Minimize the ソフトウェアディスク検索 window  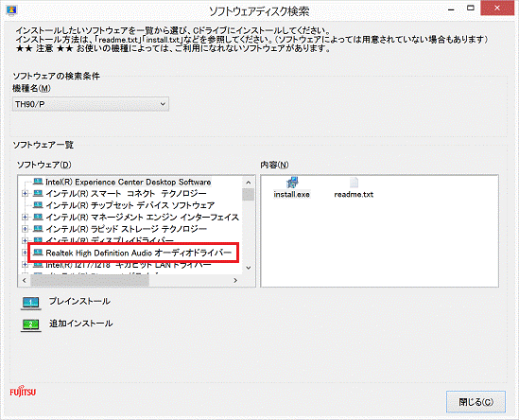pyautogui.click(x=451, y=9)
